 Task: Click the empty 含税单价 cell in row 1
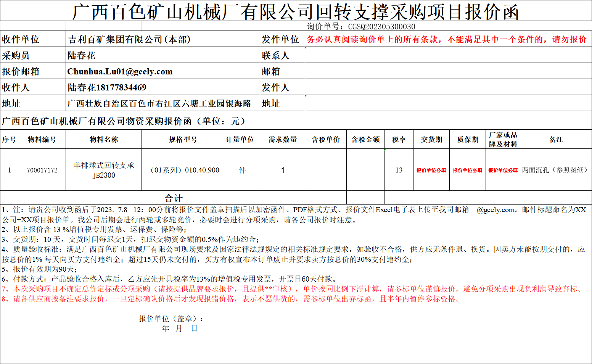tap(326, 170)
